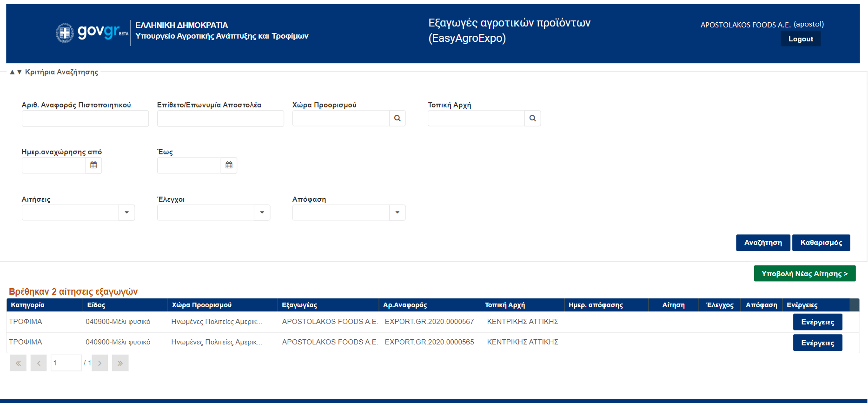
Task: Click the Εξαγωγές αγροτικών προϊόντων title
Action: point(510,30)
